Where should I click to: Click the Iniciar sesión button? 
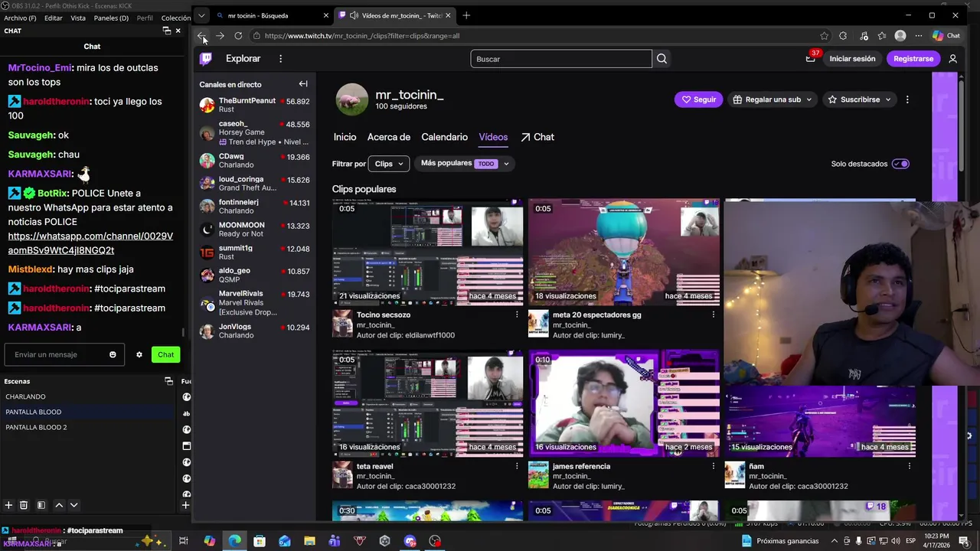click(852, 59)
